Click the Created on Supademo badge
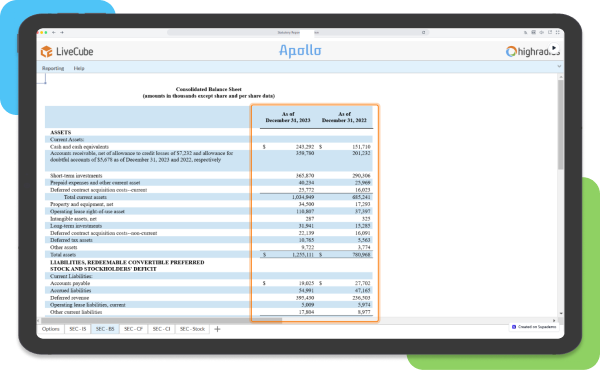The width and height of the screenshot is (600, 370). pyautogui.click(x=534, y=327)
